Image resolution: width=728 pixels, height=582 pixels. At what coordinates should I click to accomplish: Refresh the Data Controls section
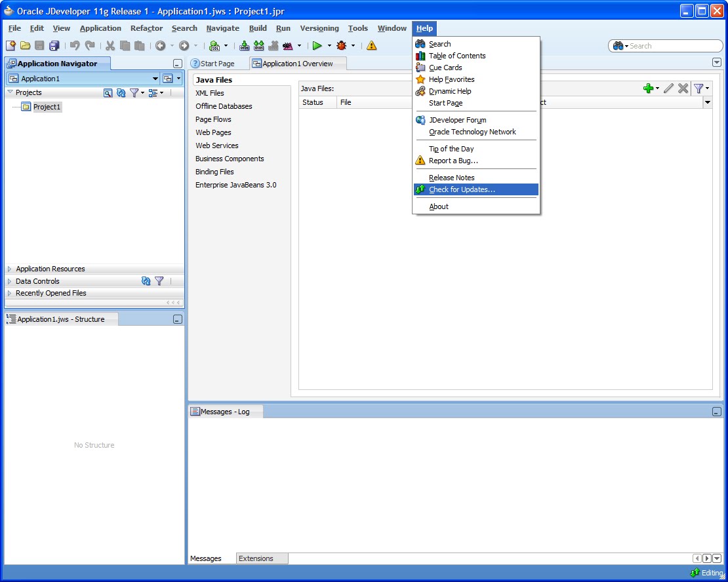(146, 281)
